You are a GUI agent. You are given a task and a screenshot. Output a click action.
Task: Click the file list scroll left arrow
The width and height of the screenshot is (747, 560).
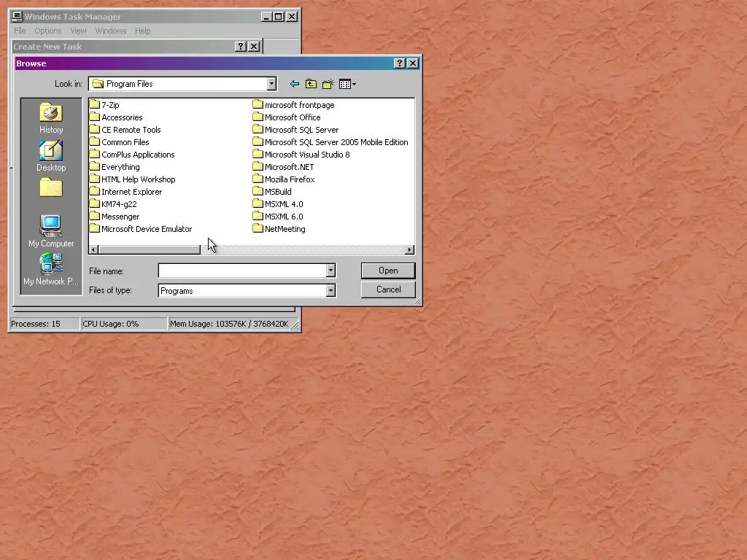pyautogui.click(x=94, y=249)
